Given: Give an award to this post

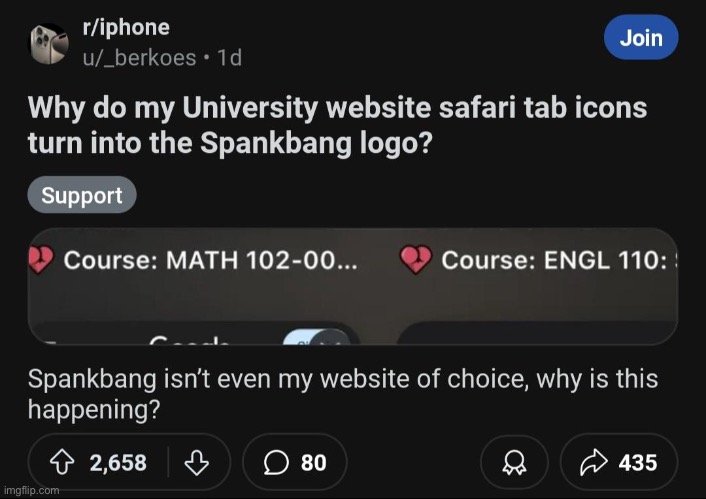Looking at the screenshot, I should pyautogui.click(x=515, y=462).
